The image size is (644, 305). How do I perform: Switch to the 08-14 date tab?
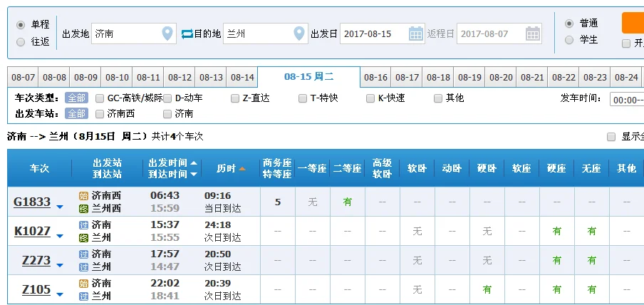(x=242, y=77)
